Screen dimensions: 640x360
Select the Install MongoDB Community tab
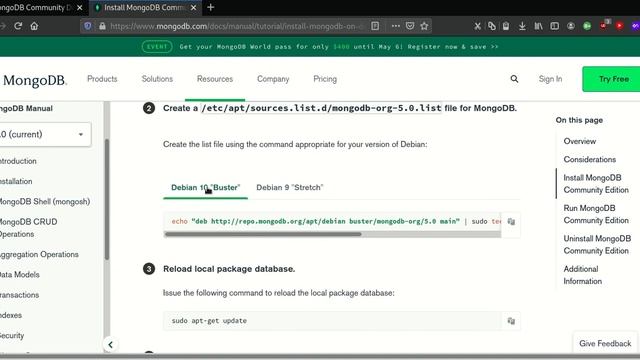click(x=146, y=7)
